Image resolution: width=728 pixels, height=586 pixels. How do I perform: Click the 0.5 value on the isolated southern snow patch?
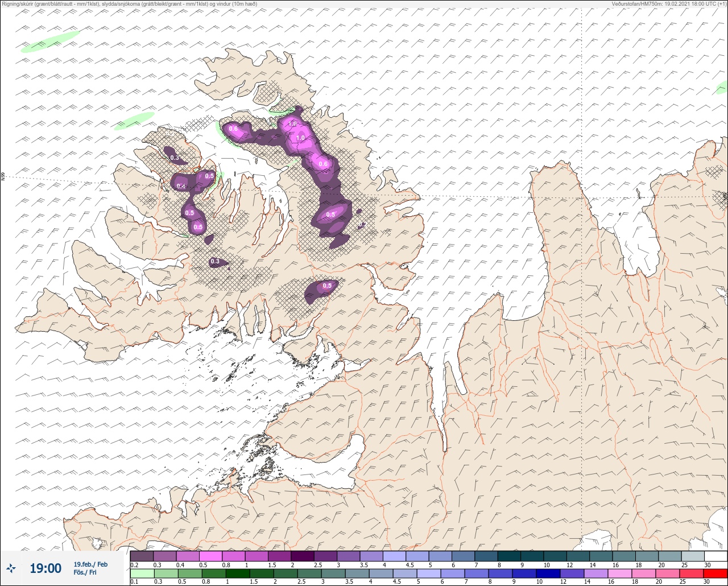coord(327,286)
